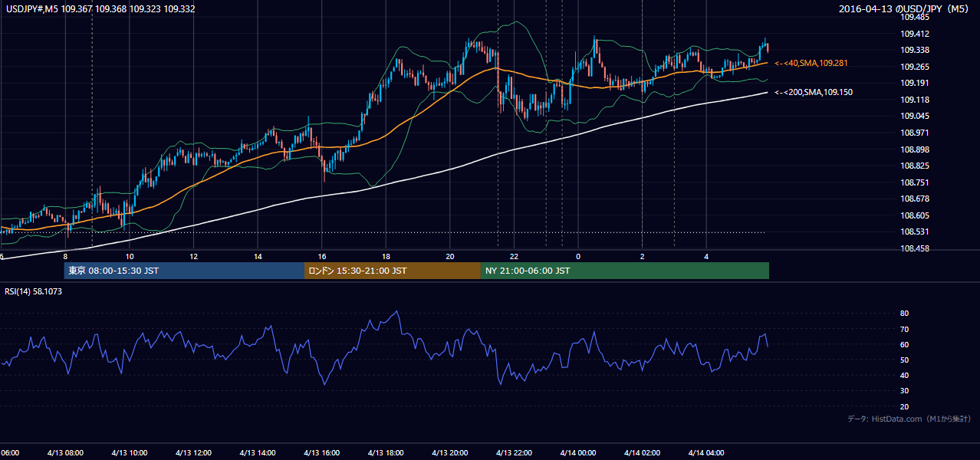Click the RSI 30 level label
The image size is (980, 460).
tap(905, 391)
